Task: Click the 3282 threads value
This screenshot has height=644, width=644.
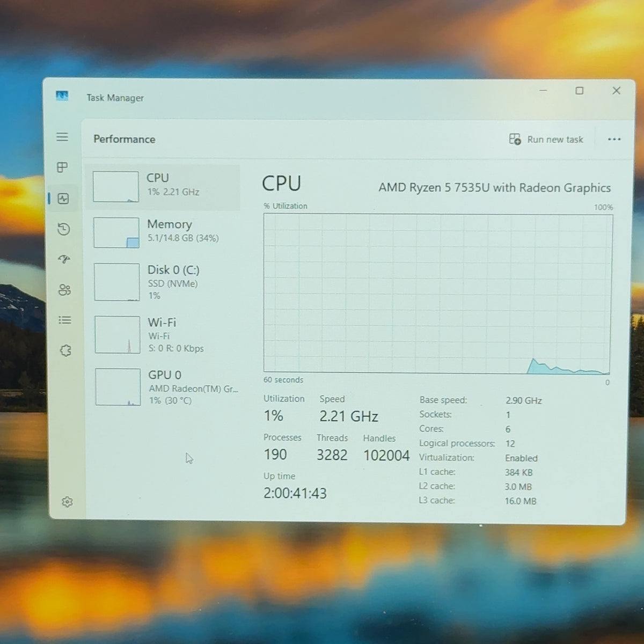Action: tap(332, 455)
